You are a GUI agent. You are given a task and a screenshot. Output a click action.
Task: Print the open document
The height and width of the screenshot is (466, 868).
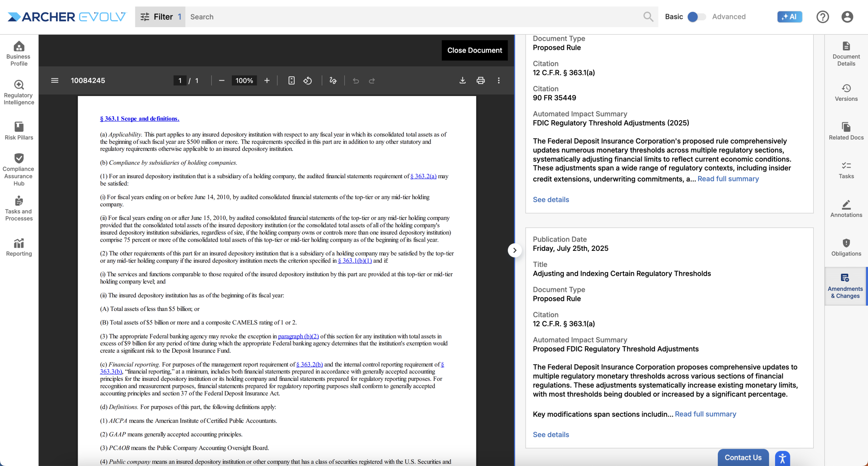(480, 80)
